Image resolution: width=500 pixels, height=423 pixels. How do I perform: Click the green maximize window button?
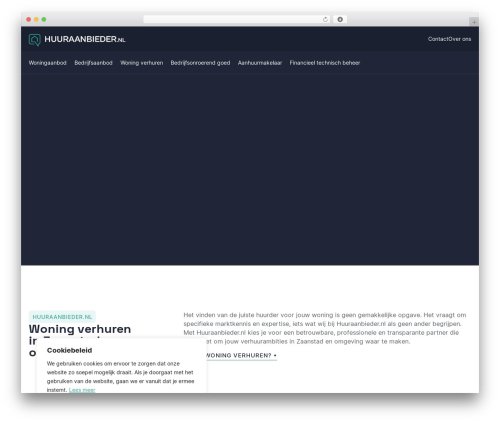(x=44, y=19)
